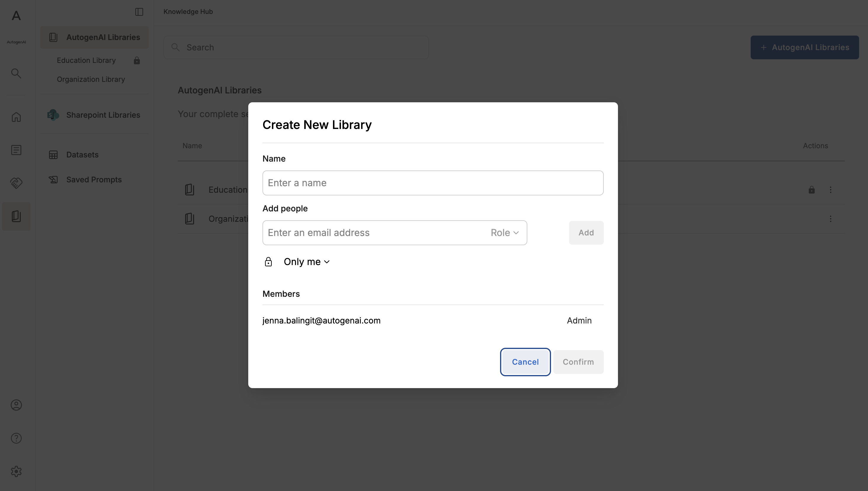The image size is (868, 491).
Task: Click the Saved Prompts icon
Action: click(x=53, y=180)
